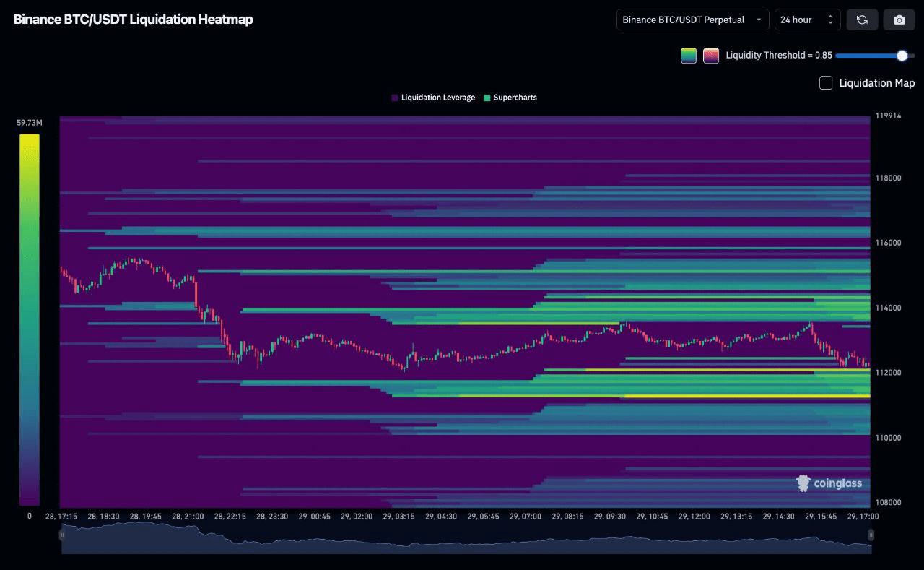Screen dimensions: 924x570
Task: Select the green-yellow heatmap color scheme
Action: click(x=689, y=56)
